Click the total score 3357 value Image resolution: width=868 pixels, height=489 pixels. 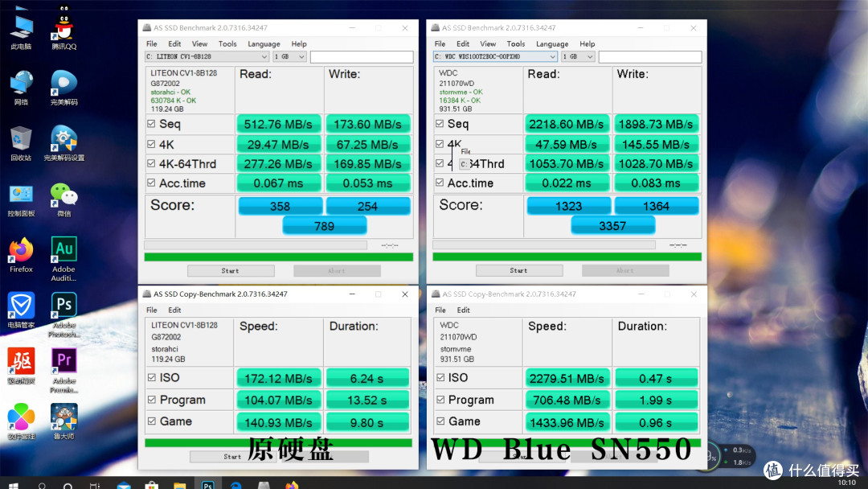612,226
